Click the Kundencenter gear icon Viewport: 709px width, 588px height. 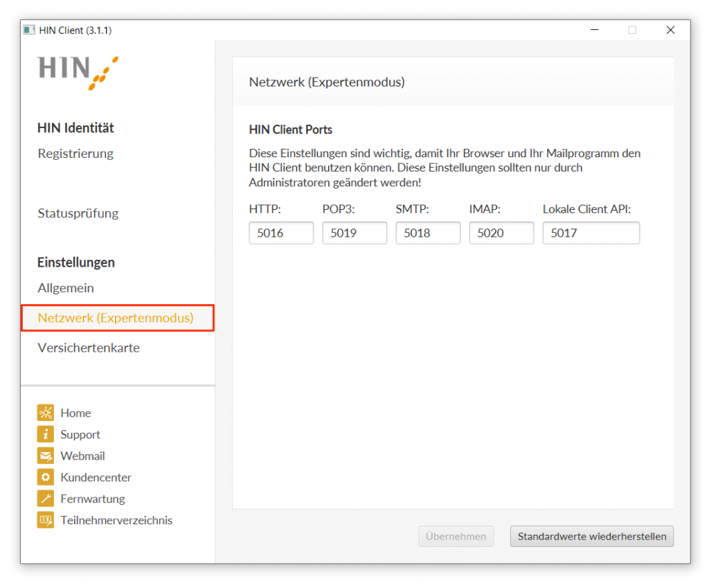pyautogui.click(x=45, y=477)
